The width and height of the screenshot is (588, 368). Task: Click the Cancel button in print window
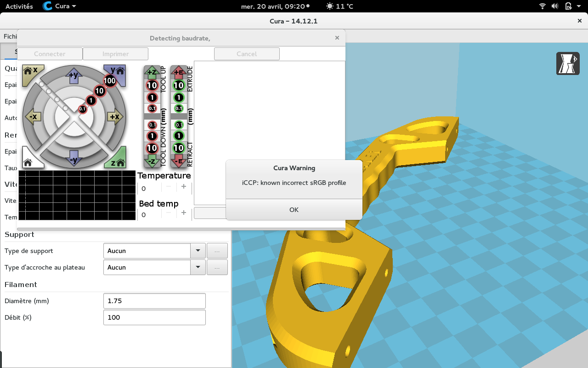(x=247, y=54)
